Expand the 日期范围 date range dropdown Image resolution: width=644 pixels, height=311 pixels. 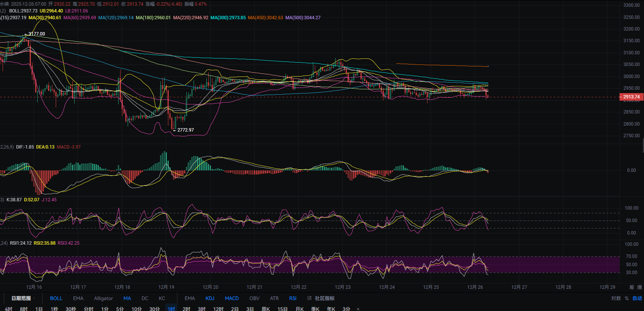click(x=23, y=298)
